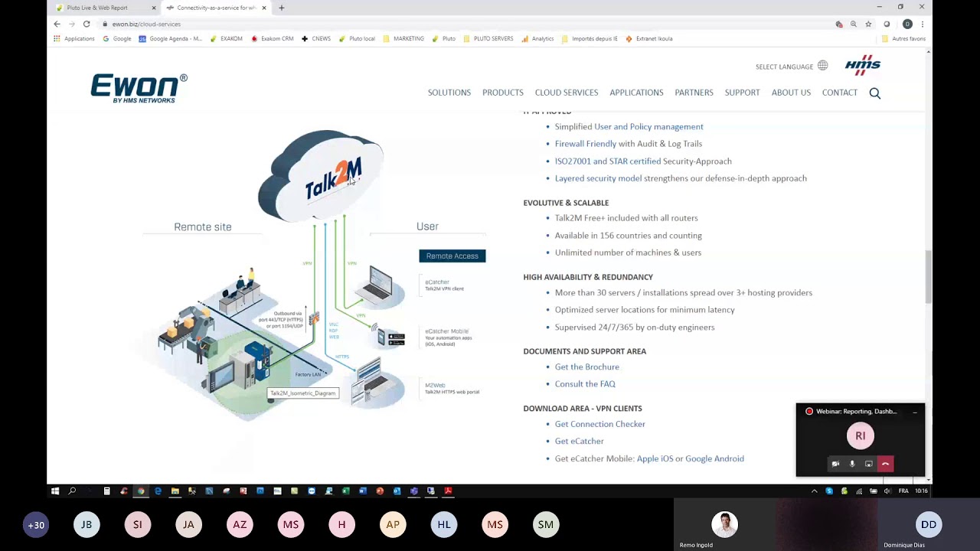This screenshot has width=980, height=551.
Task: Open Adobe Acrobat from the taskbar
Action: coord(448,491)
